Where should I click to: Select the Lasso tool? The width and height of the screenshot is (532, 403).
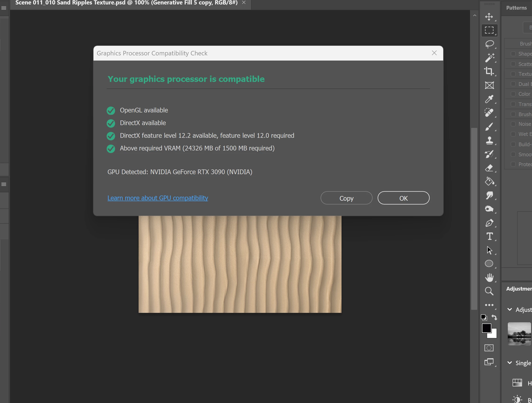coord(489,44)
